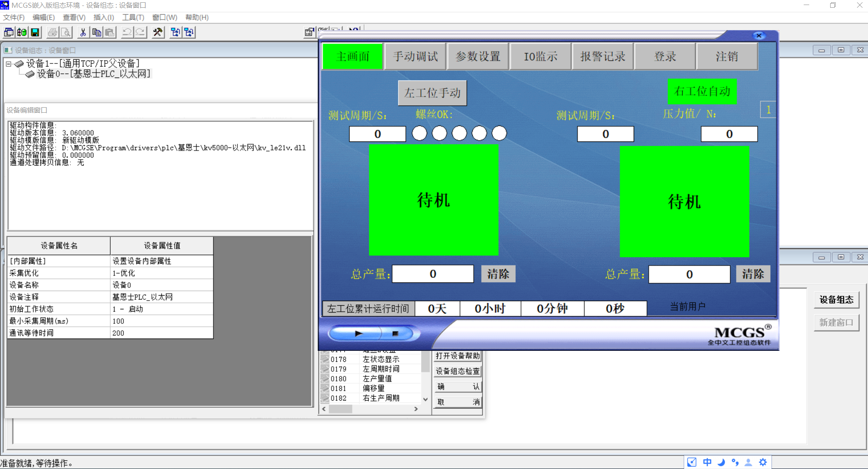The width and height of the screenshot is (868, 469).
Task: Collapse the 设备1 TCP/IP parent device node
Action: pos(8,64)
